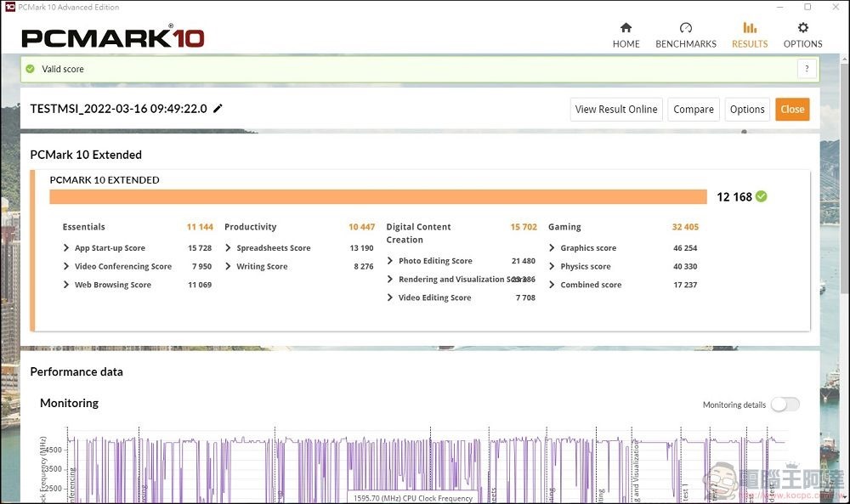Enable the Monitoring details toggle
Screen dimensions: 850x504
point(785,405)
